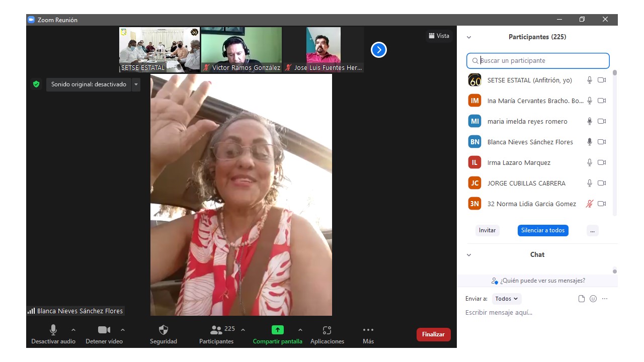The width and height of the screenshot is (644, 362).
Task: Click the Detener vídeo camera icon
Action: coord(104,330)
